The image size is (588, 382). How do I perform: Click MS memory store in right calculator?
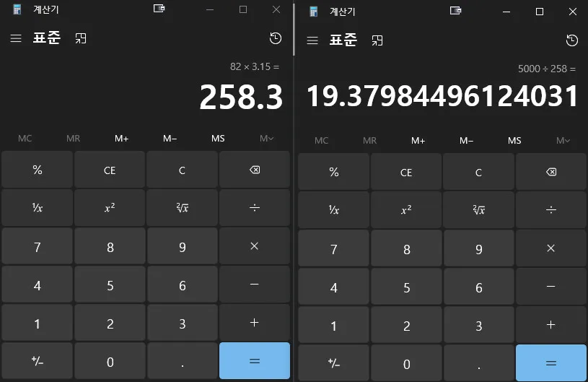coord(514,141)
